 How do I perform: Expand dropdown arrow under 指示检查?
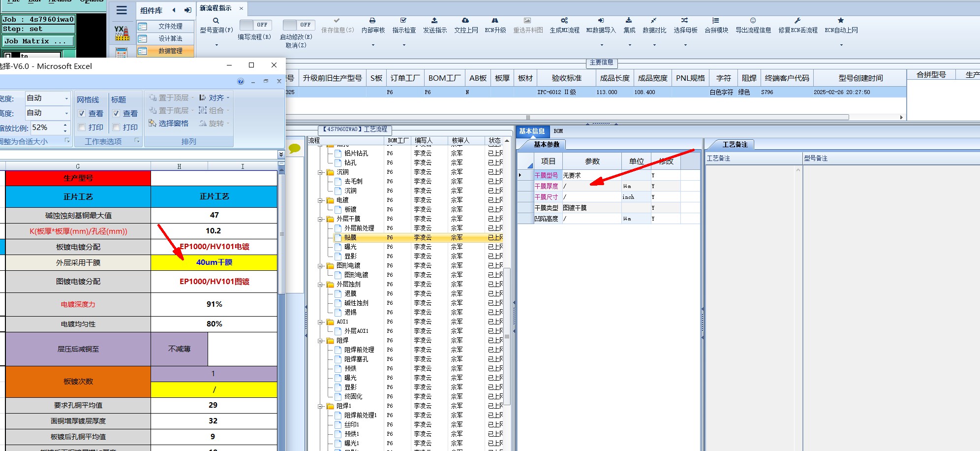[404, 45]
